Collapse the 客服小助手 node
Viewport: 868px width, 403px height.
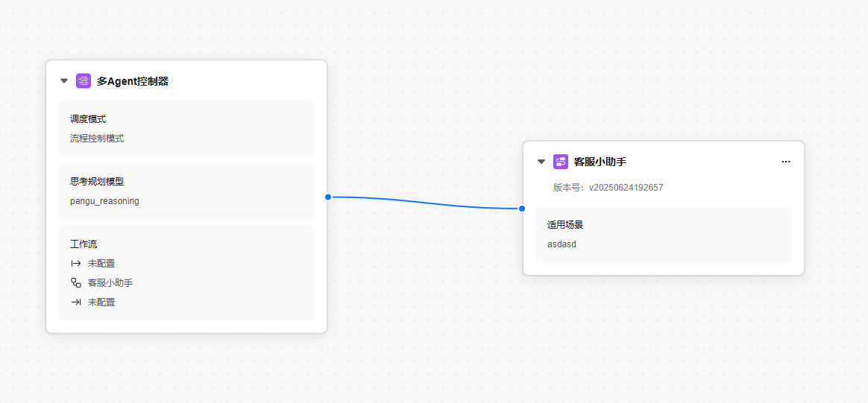(541, 162)
